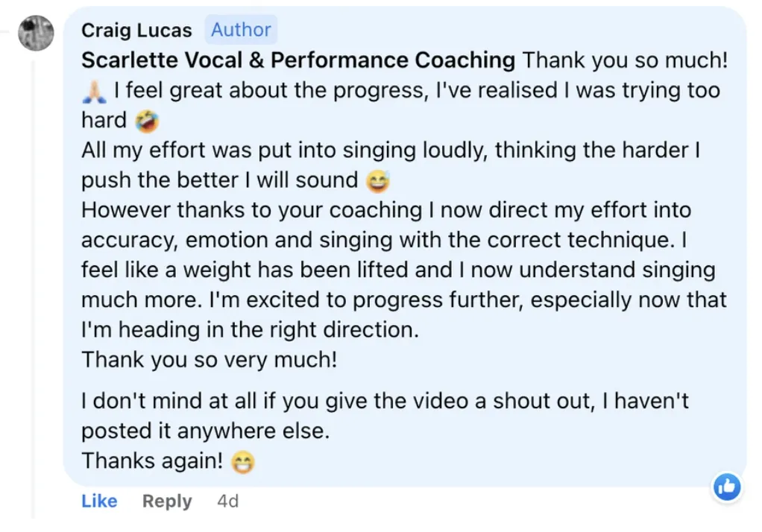
Task: Open Craig Lucas's profile name link
Action: (x=136, y=31)
